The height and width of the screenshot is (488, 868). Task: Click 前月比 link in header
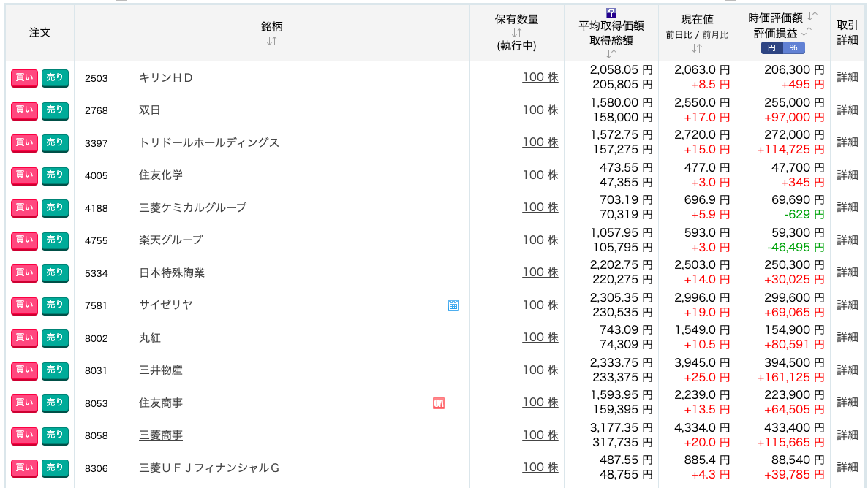(x=715, y=35)
